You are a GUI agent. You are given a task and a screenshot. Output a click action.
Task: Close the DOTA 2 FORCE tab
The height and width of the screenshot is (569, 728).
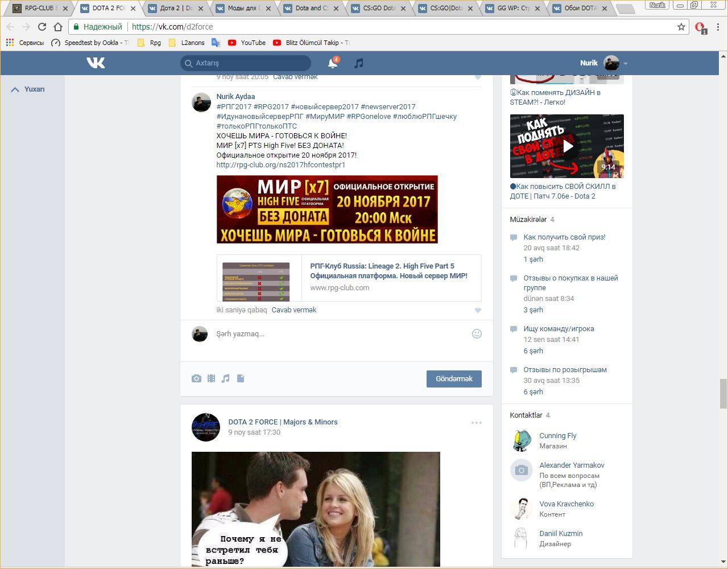coord(133,9)
